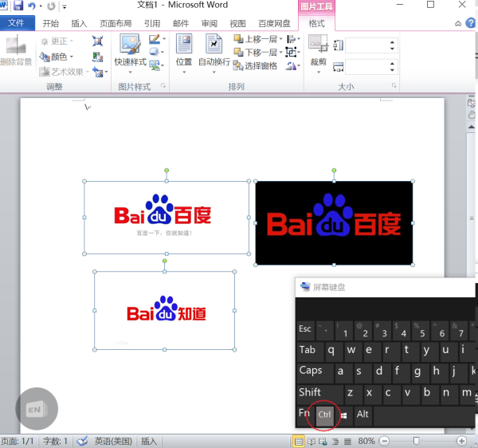The height and width of the screenshot is (448, 478).
Task: Switch to Print Layout view icon
Action: click(x=299, y=441)
